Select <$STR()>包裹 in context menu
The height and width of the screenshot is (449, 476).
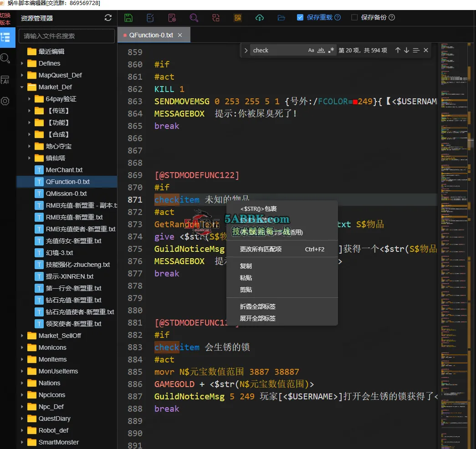(x=282, y=209)
